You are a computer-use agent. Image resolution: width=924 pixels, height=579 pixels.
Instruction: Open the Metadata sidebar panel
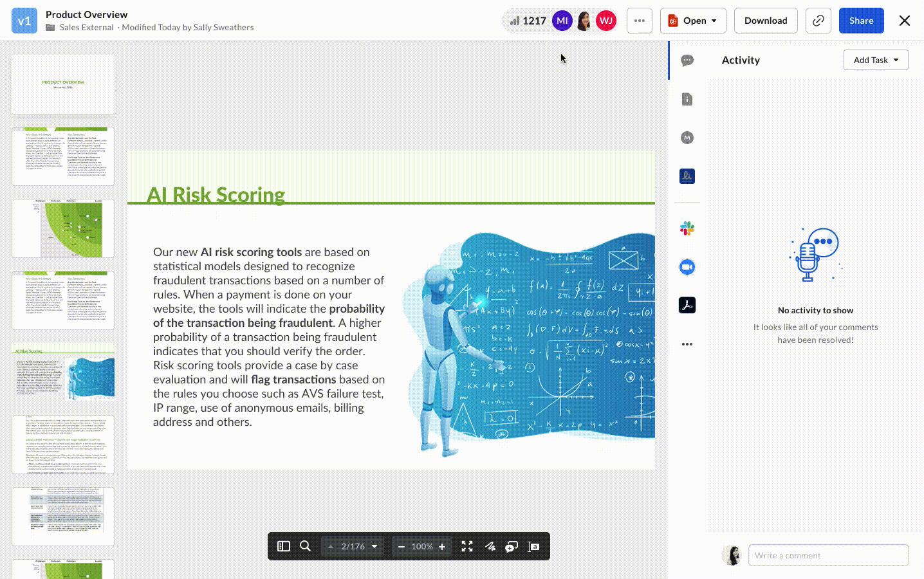tap(687, 138)
